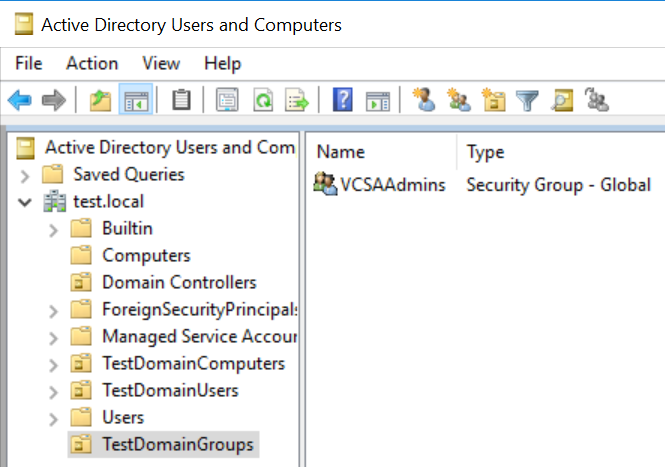Screen dimensions: 665x467
Task: Click Active Directory title bar app icon
Action: click(x=24, y=24)
